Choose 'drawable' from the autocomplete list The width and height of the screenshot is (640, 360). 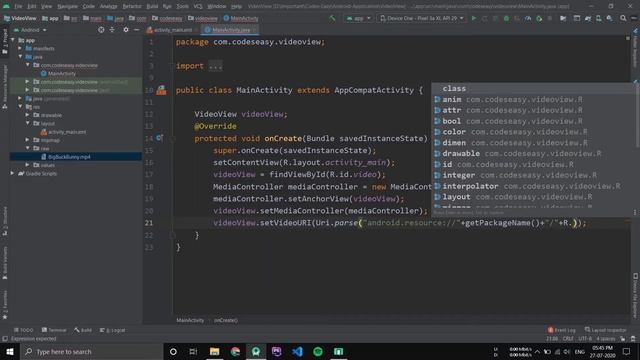pos(533,153)
